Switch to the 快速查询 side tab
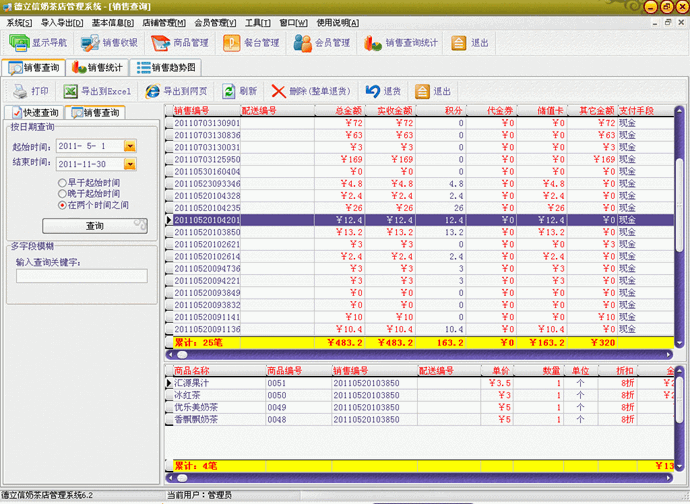Screen dimensions: 690x504 coord(35,113)
